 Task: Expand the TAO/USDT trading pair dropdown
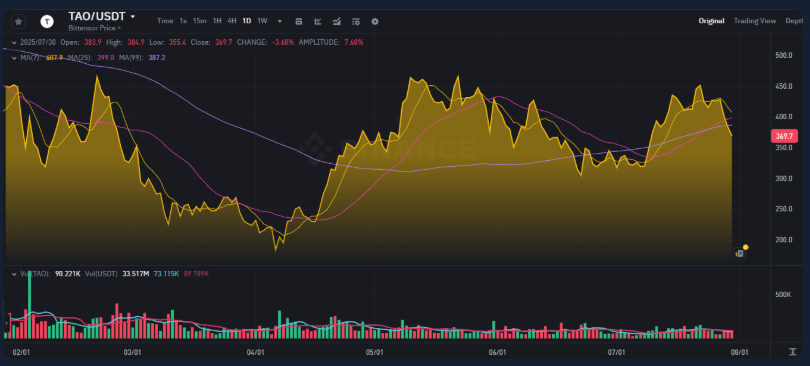[133, 17]
